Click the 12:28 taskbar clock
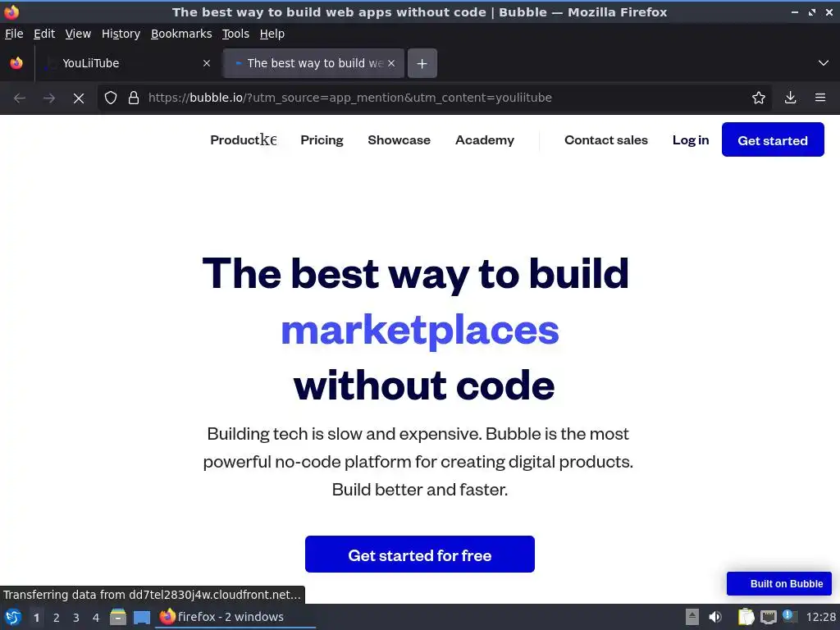Screen dimensions: 840x630 point(820,617)
